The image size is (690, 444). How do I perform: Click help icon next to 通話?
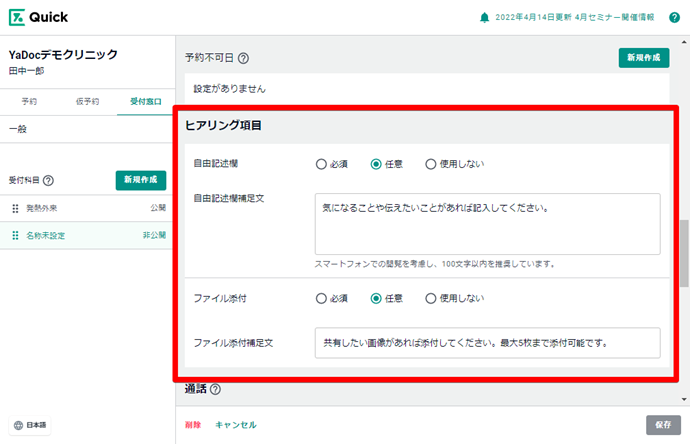215,389
